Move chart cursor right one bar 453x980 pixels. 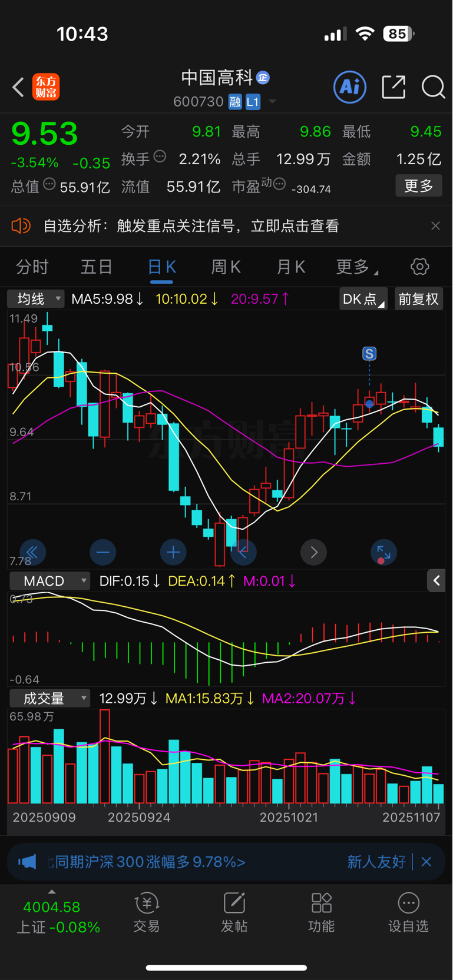point(313,552)
